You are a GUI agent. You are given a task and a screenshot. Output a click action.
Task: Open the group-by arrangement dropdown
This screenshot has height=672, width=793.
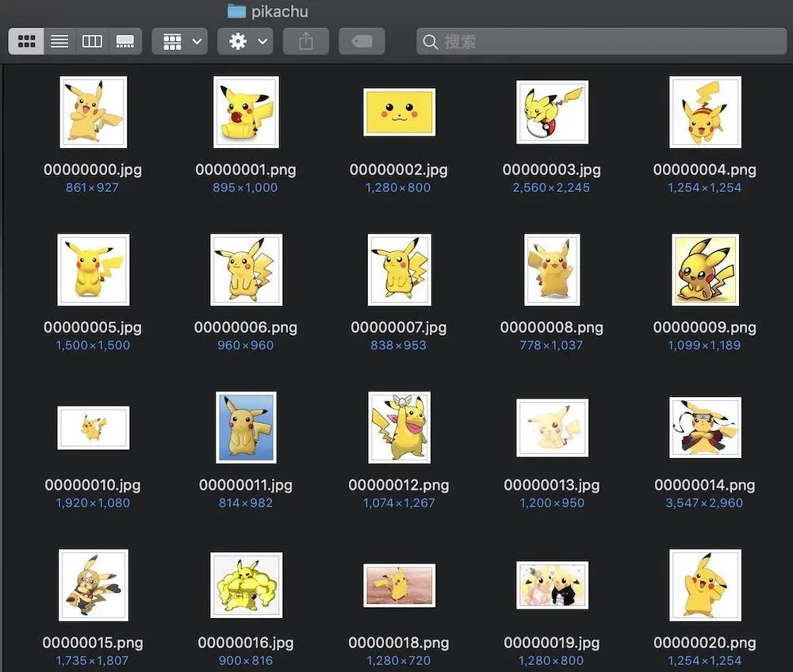(x=179, y=41)
